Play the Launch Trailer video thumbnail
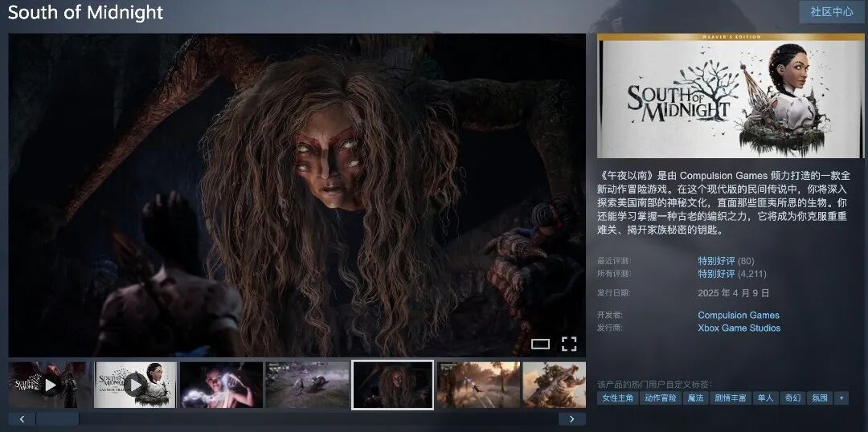The height and width of the screenshot is (432, 868). 136,385
